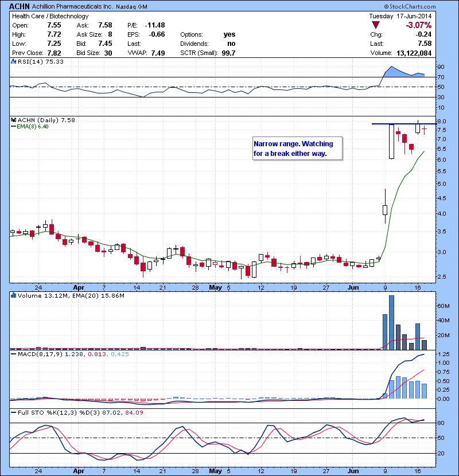The height and width of the screenshot is (476, 459).
Task: Click the candlestick icon beside ACHN (Daily)
Action: pos(13,120)
